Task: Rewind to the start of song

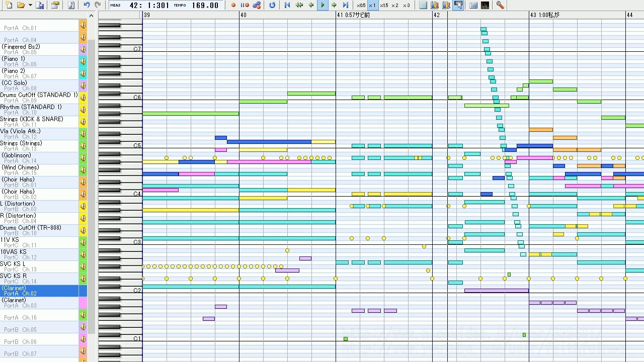Action: coord(287,5)
